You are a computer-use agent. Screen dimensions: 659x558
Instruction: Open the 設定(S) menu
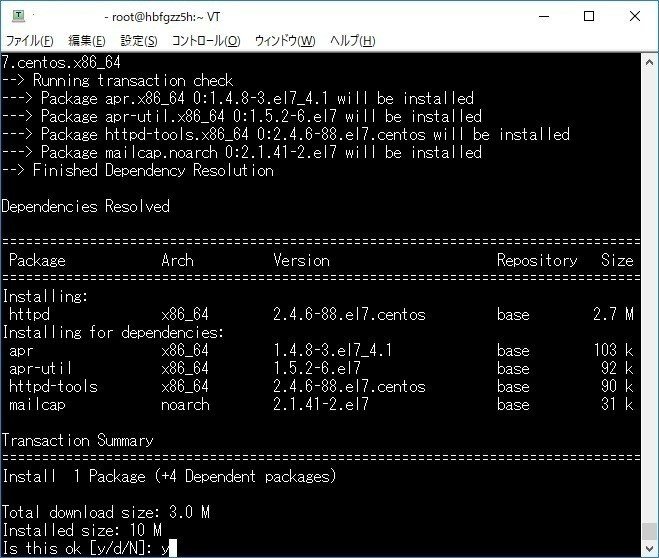(x=139, y=41)
